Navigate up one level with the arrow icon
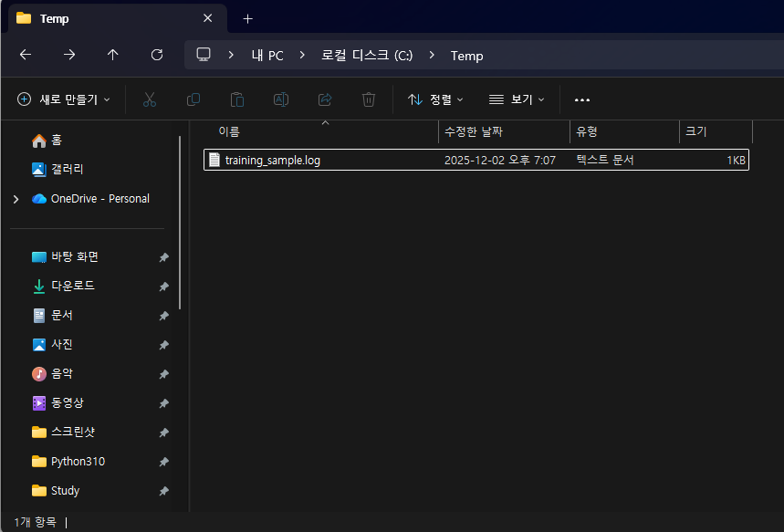The image size is (784, 532). click(x=112, y=55)
